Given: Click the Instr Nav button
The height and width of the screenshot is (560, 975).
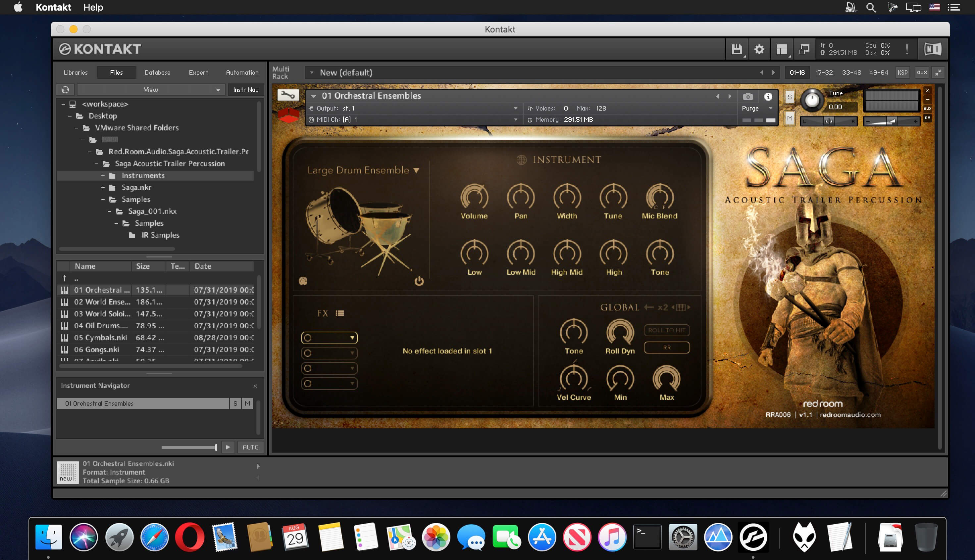Looking at the screenshot, I should click(x=246, y=90).
